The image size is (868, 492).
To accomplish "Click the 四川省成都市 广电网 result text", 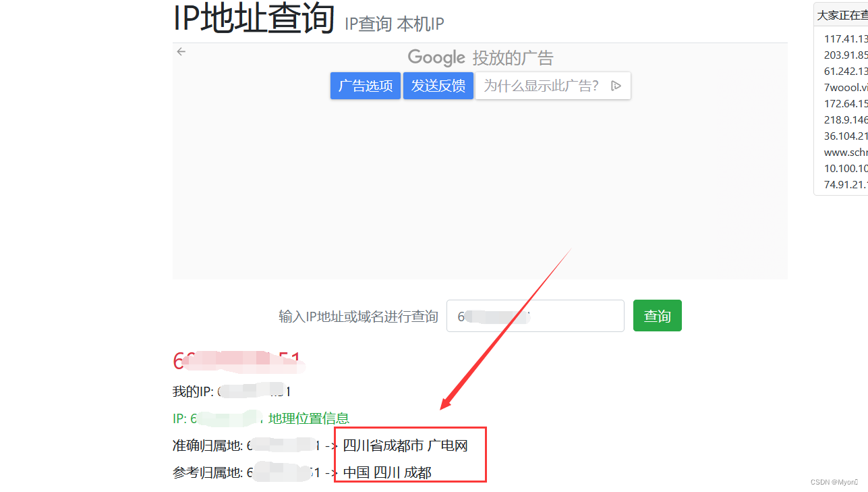I will [x=405, y=445].
